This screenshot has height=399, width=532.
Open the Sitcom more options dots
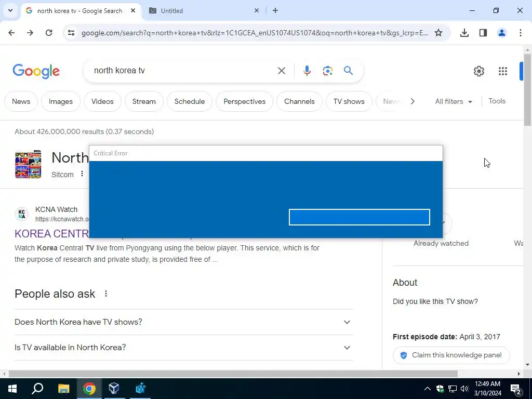coord(82,174)
